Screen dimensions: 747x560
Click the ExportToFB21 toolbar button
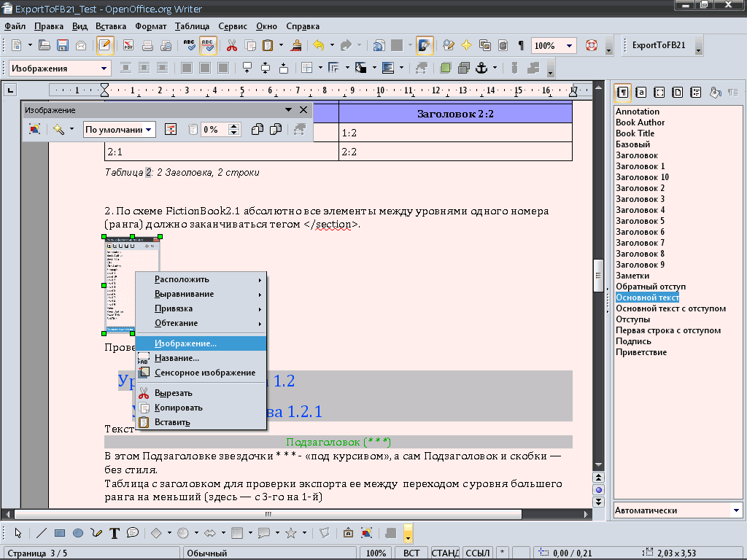[x=658, y=45]
